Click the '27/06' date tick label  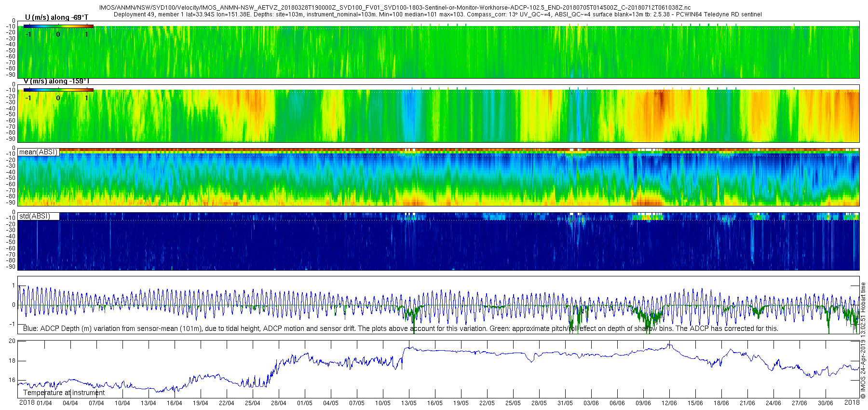click(x=800, y=403)
